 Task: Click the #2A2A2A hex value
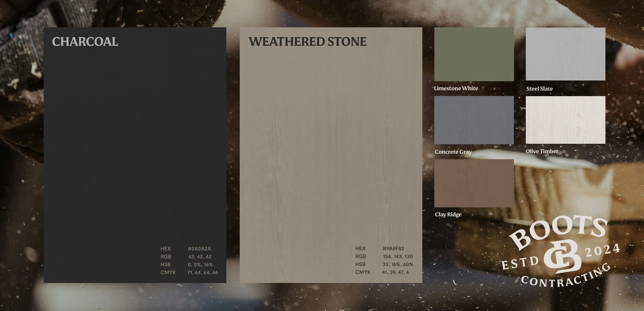click(x=199, y=249)
